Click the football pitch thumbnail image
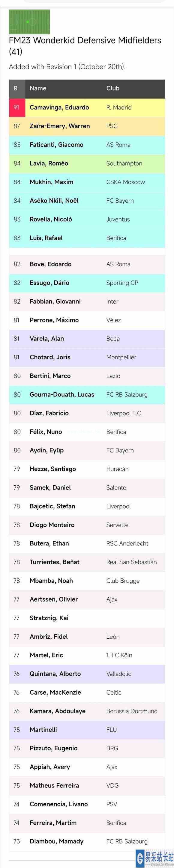This screenshot has width=174, height=868. coord(29,22)
